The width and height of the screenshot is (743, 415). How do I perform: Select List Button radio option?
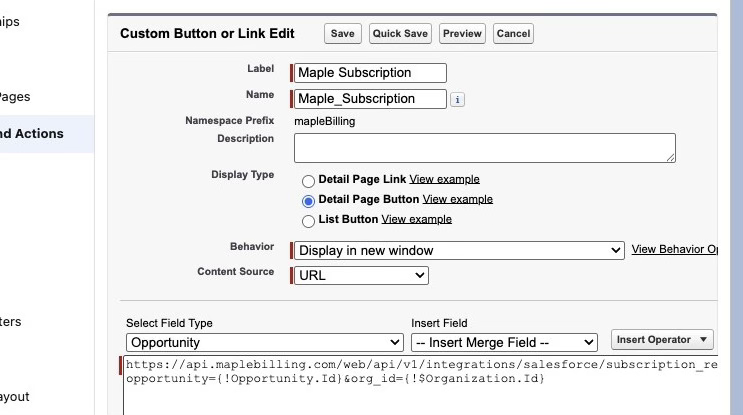[x=309, y=220]
